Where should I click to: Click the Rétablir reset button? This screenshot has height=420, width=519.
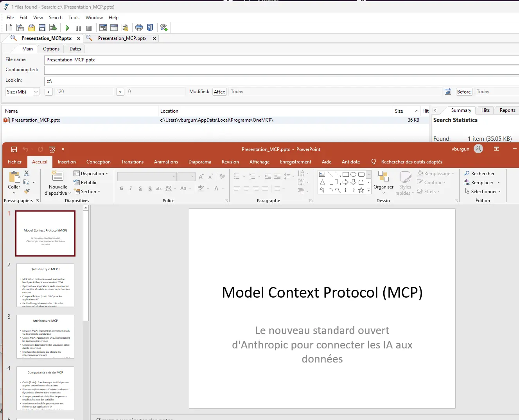point(85,183)
